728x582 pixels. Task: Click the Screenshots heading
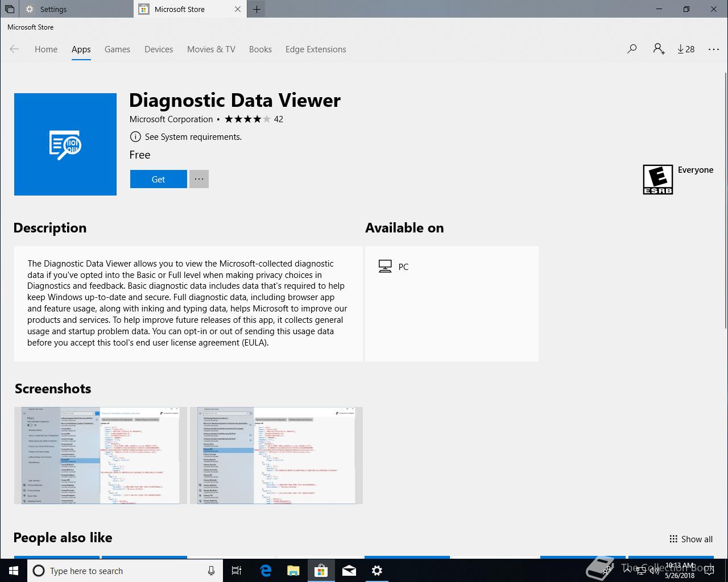point(53,389)
